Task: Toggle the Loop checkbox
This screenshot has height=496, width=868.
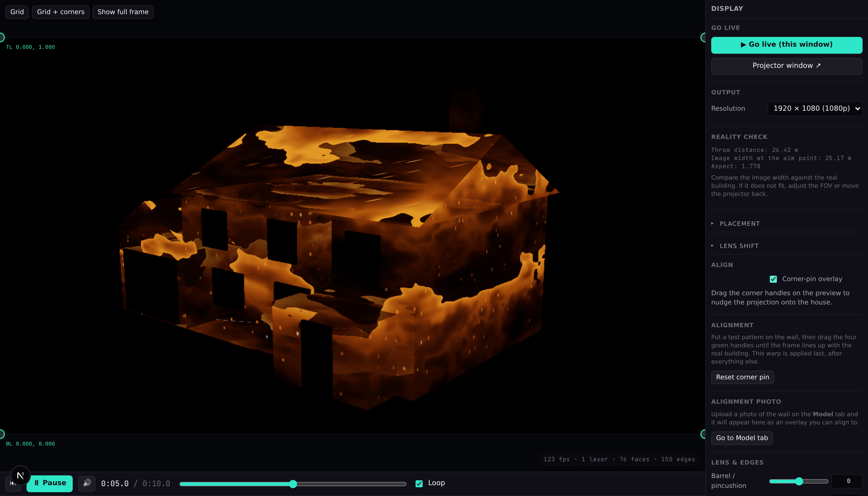Action: click(x=419, y=484)
